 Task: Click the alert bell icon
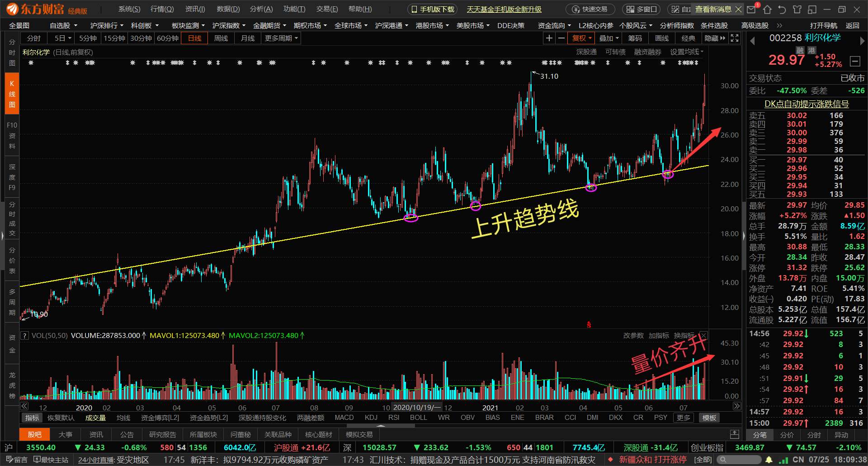(x=769, y=460)
